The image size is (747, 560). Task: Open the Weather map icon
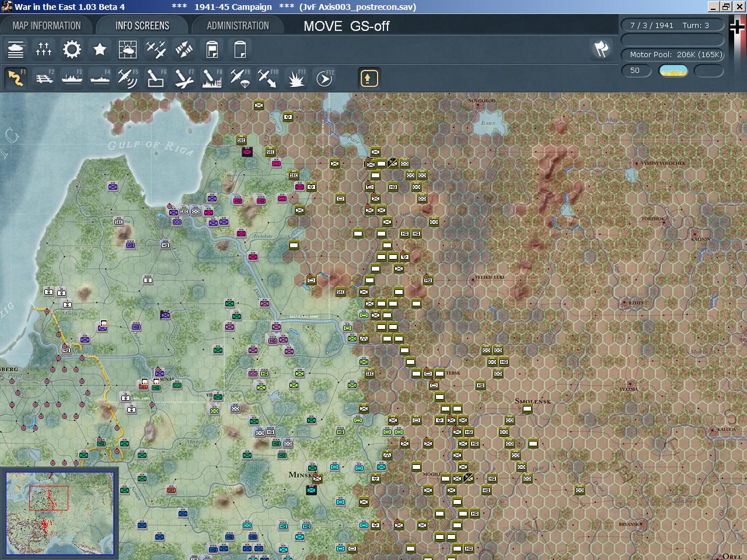128,50
